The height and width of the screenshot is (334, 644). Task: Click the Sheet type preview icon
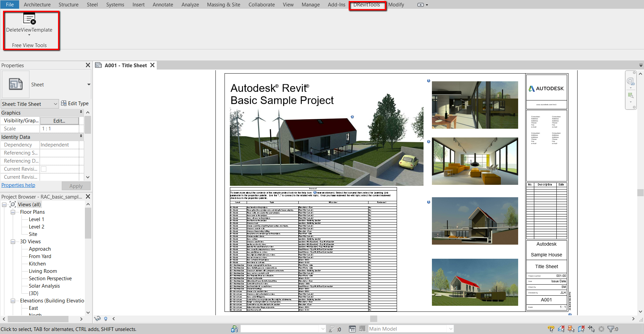[16, 84]
